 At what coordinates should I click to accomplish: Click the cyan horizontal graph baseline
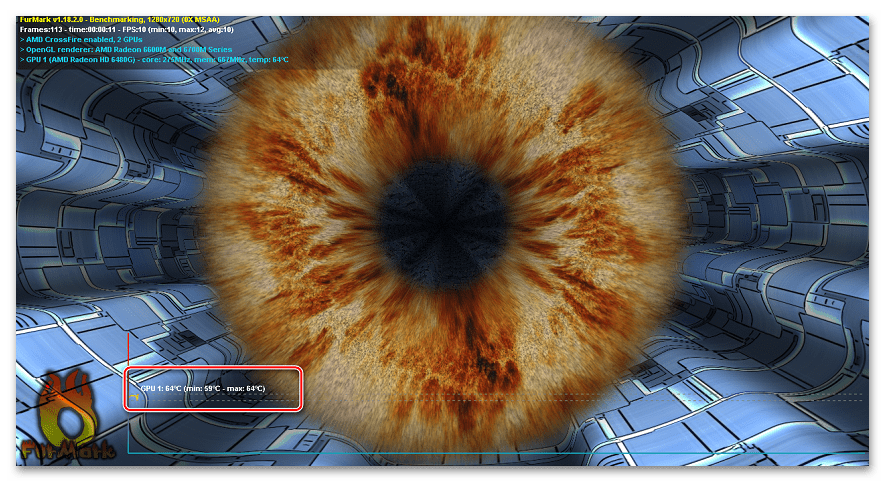(500, 453)
